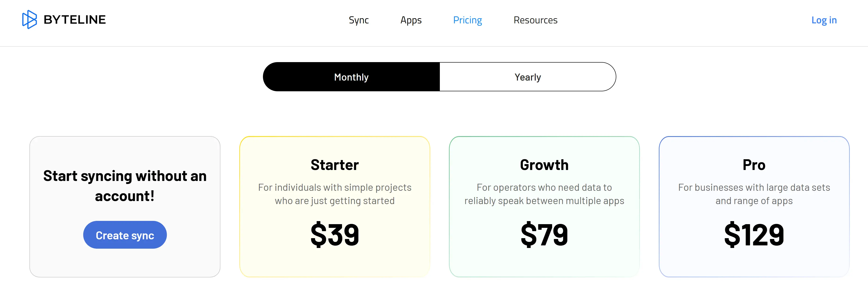Enable yearly pricing view

pyautogui.click(x=528, y=77)
